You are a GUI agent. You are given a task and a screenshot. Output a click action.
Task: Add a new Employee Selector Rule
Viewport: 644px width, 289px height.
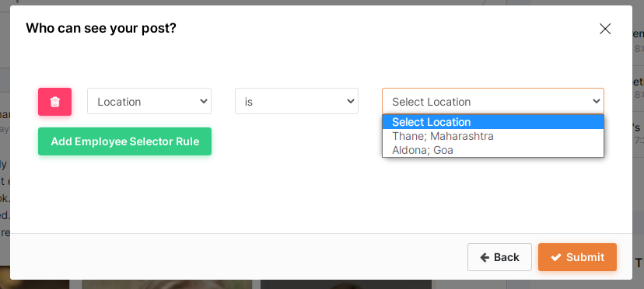[x=125, y=141]
